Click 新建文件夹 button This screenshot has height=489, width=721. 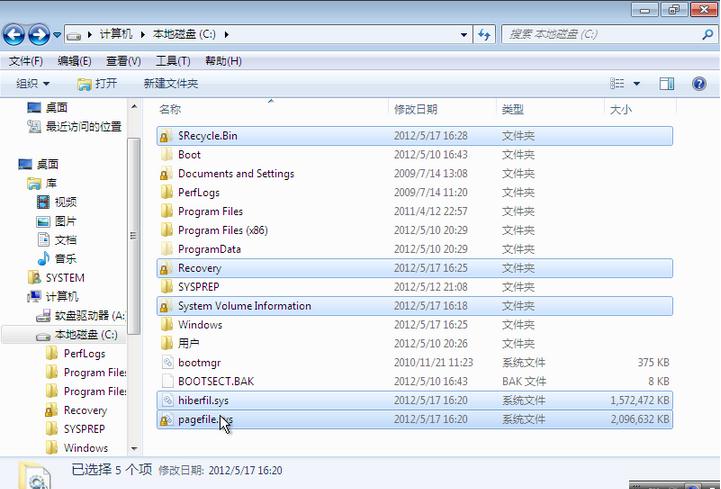(171, 84)
